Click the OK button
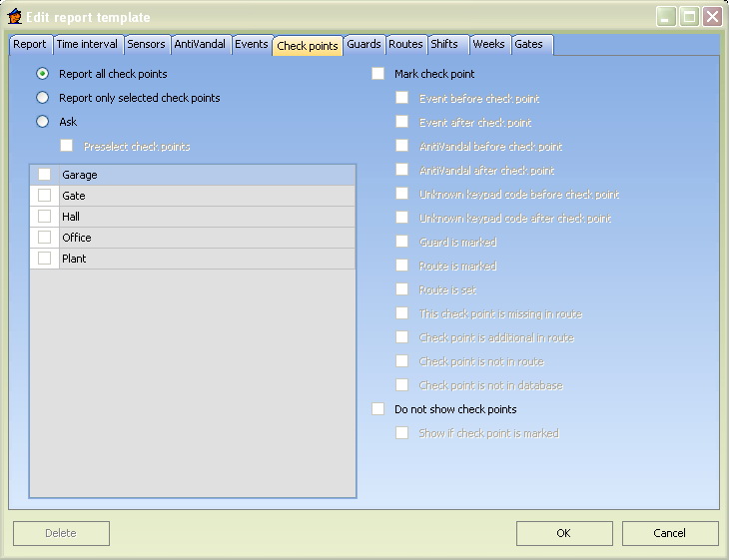 pos(563,533)
